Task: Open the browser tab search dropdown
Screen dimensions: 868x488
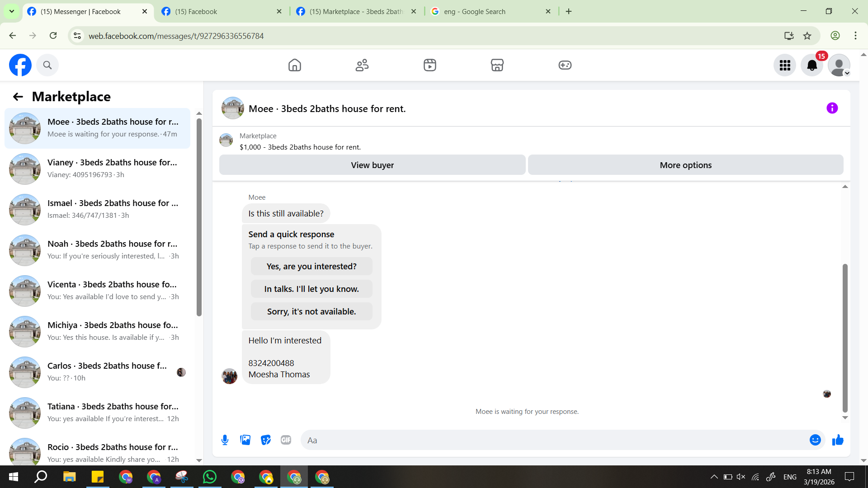Action: coord(12,11)
